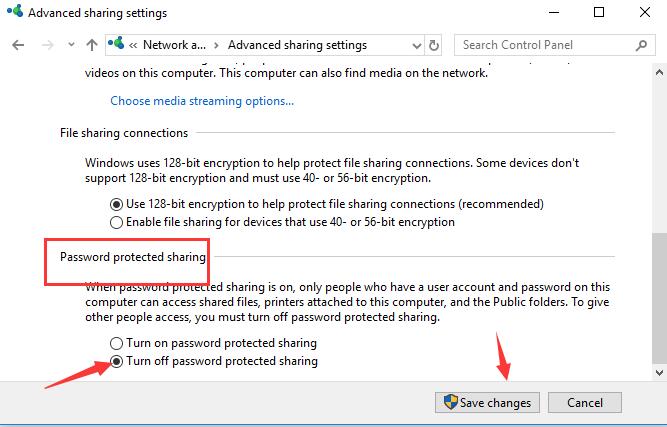Open Choose media streaming options link
This screenshot has height=427, width=667.
[x=202, y=101]
